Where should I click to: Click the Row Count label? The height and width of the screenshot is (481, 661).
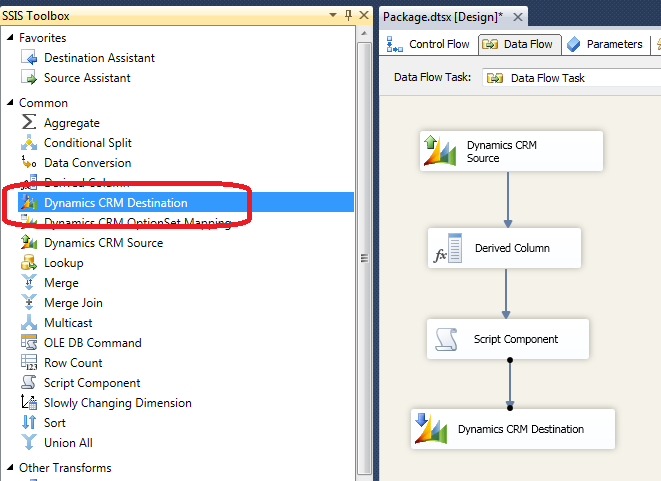73,363
